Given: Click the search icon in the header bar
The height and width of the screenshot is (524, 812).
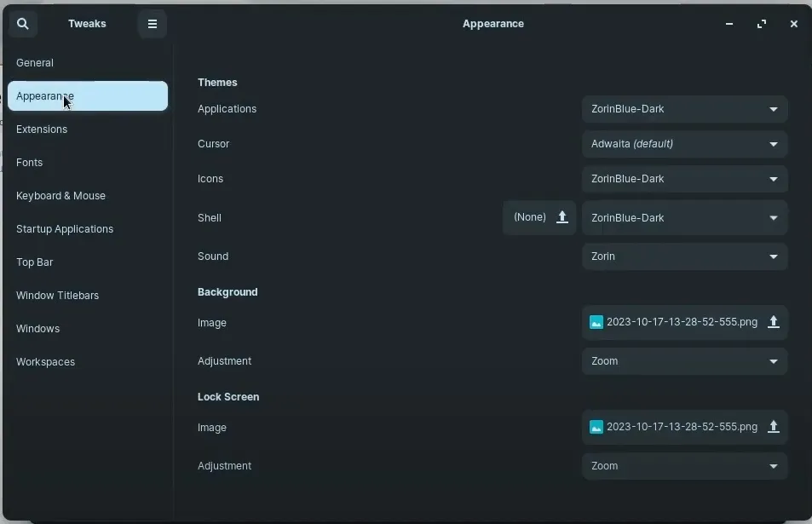Looking at the screenshot, I should (22, 23).
